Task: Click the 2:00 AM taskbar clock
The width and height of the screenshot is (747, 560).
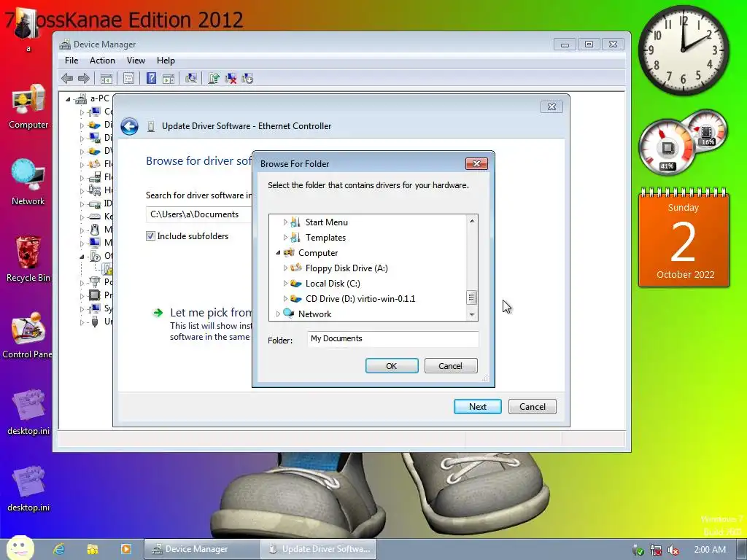Action: click(x=710, y=550)
